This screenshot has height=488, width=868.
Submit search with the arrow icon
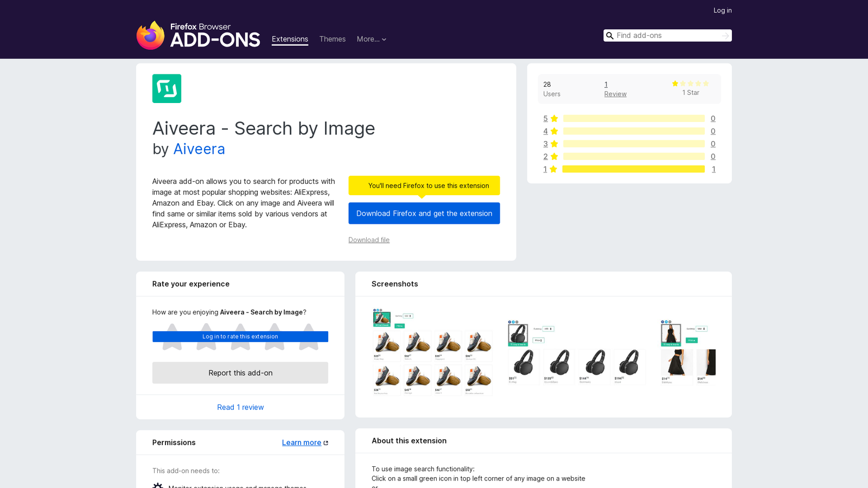coord(725,36)
